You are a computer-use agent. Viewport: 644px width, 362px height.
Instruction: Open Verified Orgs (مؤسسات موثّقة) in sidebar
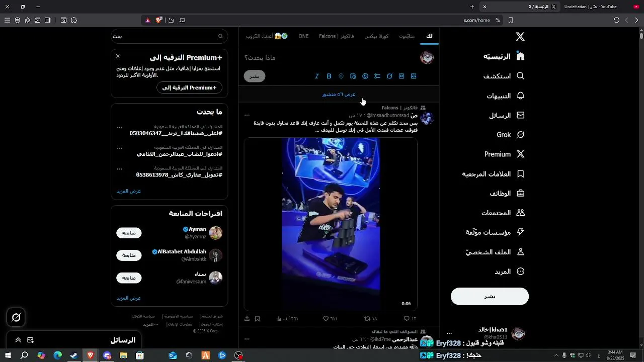click(495, 232)
